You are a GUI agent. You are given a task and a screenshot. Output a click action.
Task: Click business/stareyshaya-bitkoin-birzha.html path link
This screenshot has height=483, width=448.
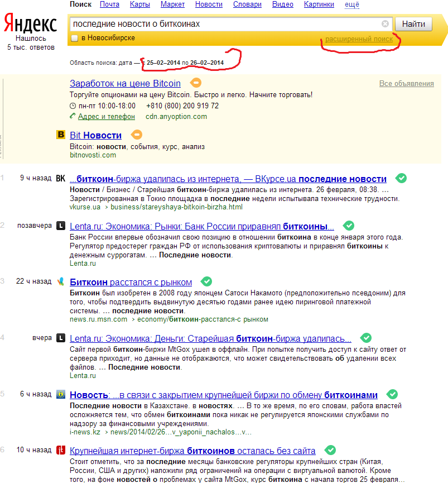pos(176,207)
